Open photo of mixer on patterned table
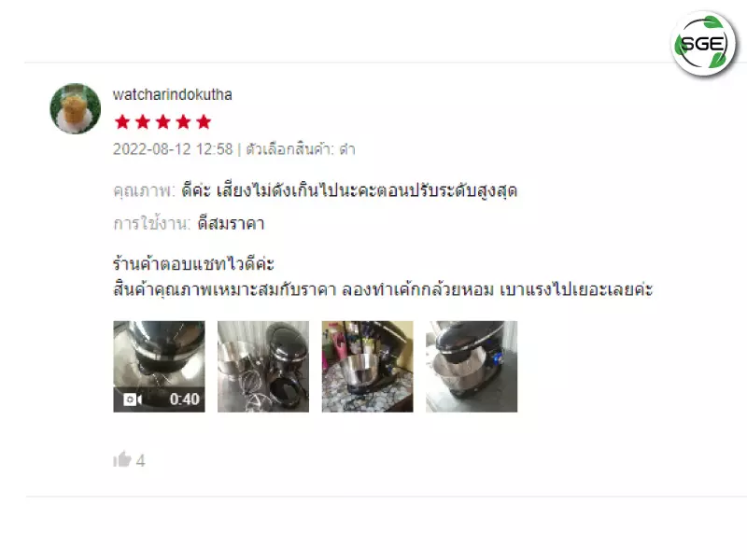 [x=368, y=367]
